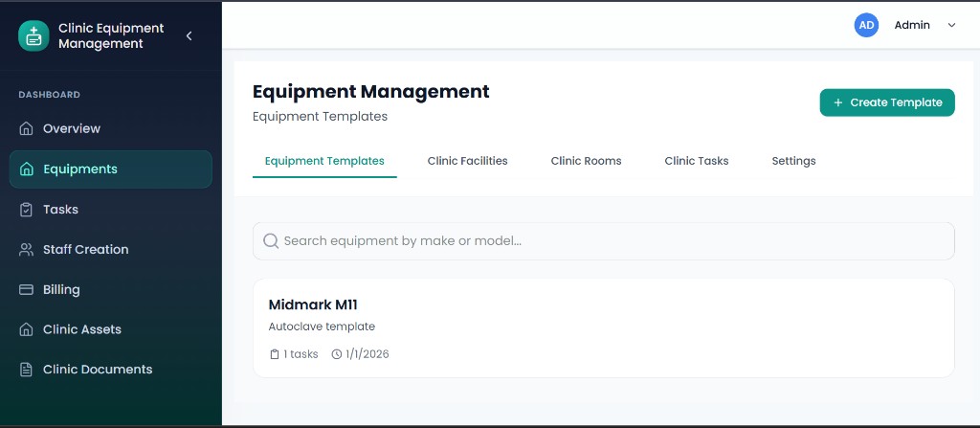Click the clock icon on Midmark card
This screenshot has width=980, height=428.
click(x=337, y=354)
